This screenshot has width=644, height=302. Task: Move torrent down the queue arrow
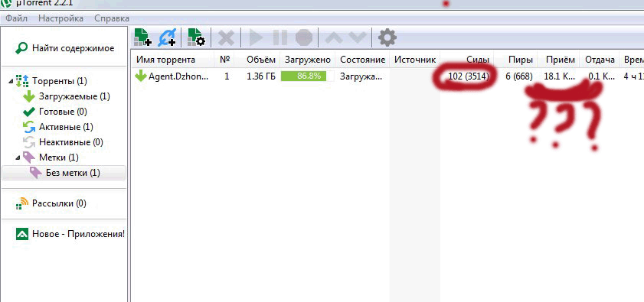pyautogui.click(x=358, y=38)
